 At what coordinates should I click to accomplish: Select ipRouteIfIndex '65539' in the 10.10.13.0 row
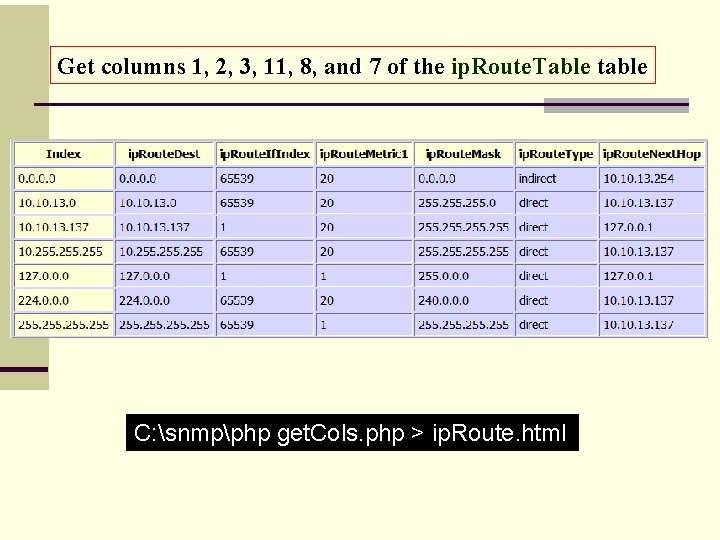264,203
